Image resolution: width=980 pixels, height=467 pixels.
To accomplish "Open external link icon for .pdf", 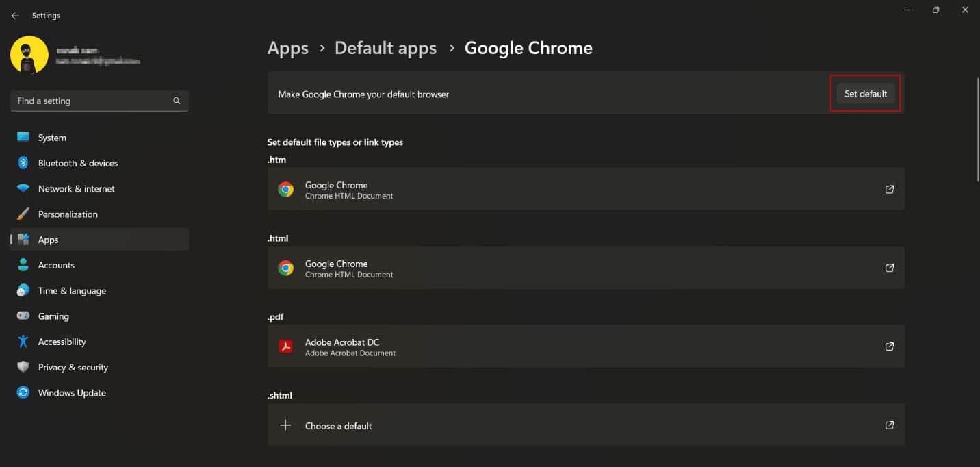I will pos(890,346).
